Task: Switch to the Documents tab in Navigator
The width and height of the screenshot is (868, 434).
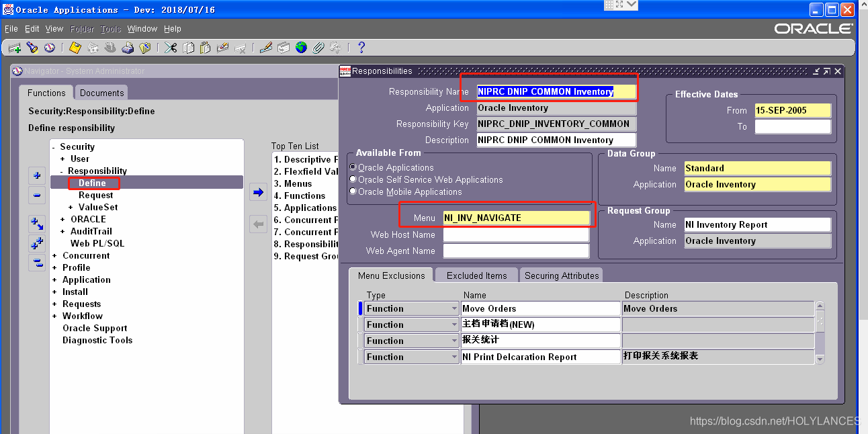Action: 101,93
